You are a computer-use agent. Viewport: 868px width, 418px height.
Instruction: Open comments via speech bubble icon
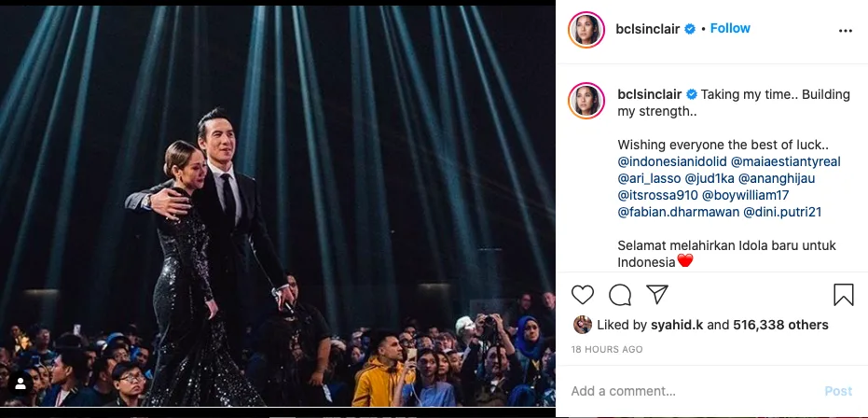point(620,296)
